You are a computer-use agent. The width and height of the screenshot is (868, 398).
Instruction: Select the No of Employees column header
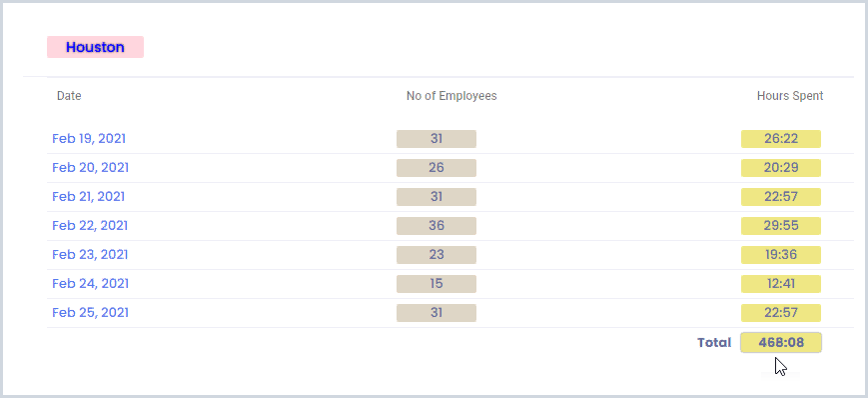click(451, 96)
